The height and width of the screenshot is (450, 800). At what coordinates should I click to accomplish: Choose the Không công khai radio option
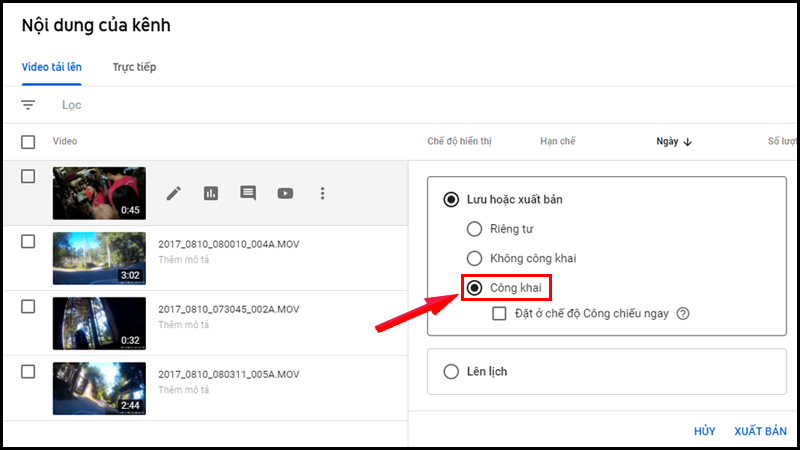[x=474, y=258]
